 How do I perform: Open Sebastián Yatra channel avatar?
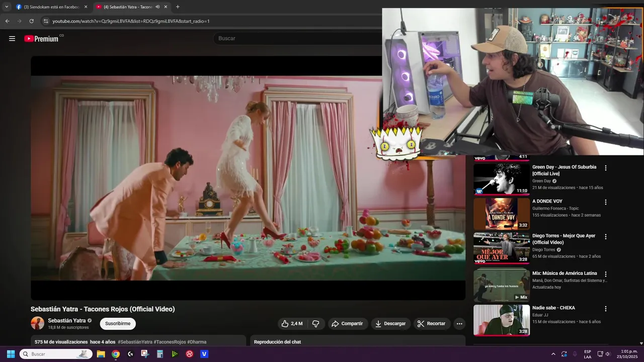point(37,323)
